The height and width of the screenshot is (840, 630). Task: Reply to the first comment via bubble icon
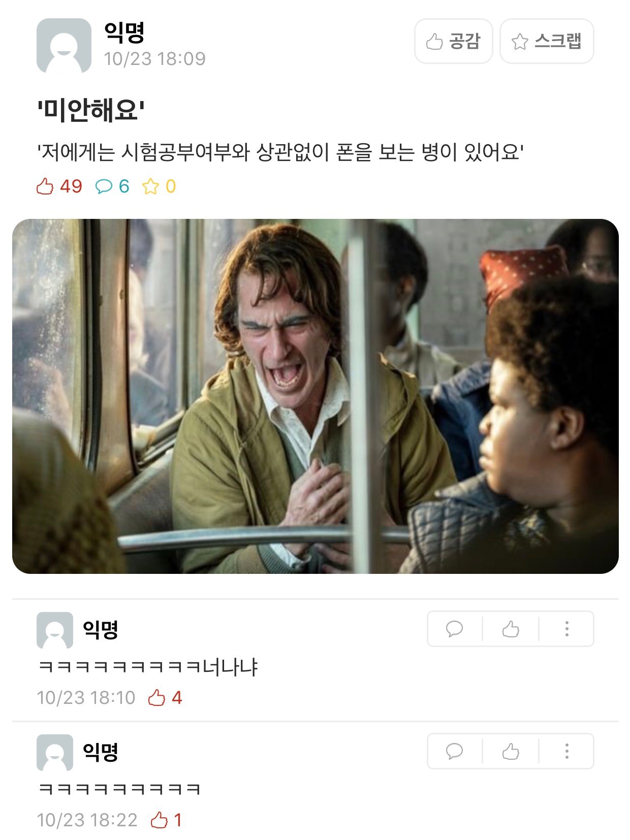click(454, 629)
